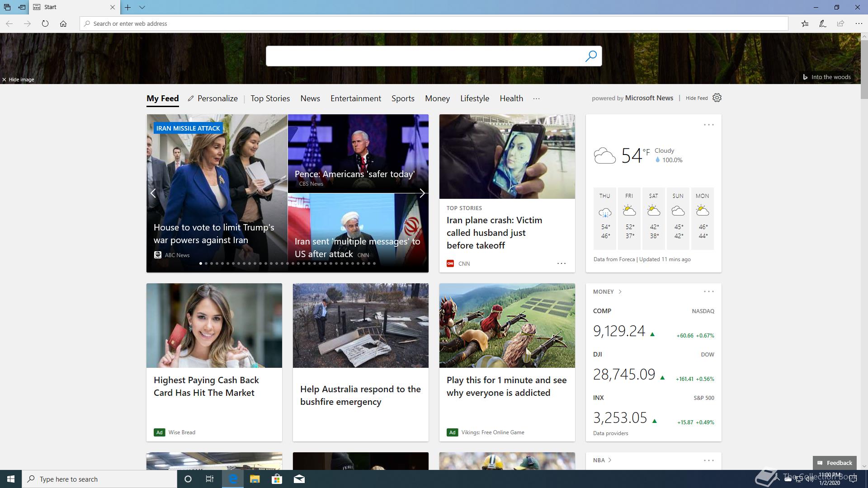868x488 pixels.
Task: Open 'Play this for 1 minute' ad
Action: pos(507,362)
